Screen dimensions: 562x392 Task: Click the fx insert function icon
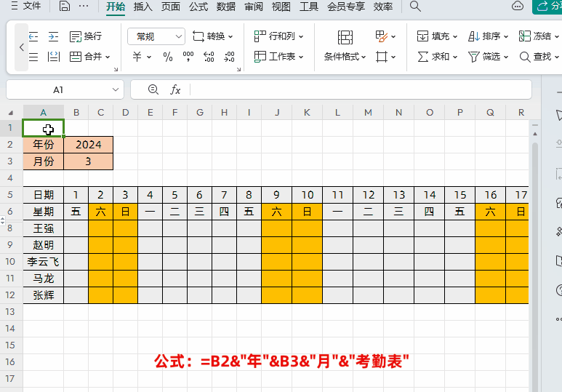click(x=175, y=89)
